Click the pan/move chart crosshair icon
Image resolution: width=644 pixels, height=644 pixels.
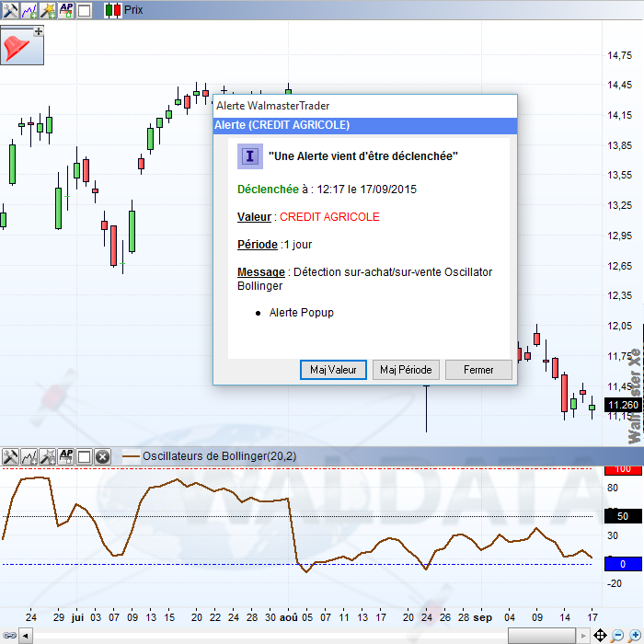(x=600, y=636)
